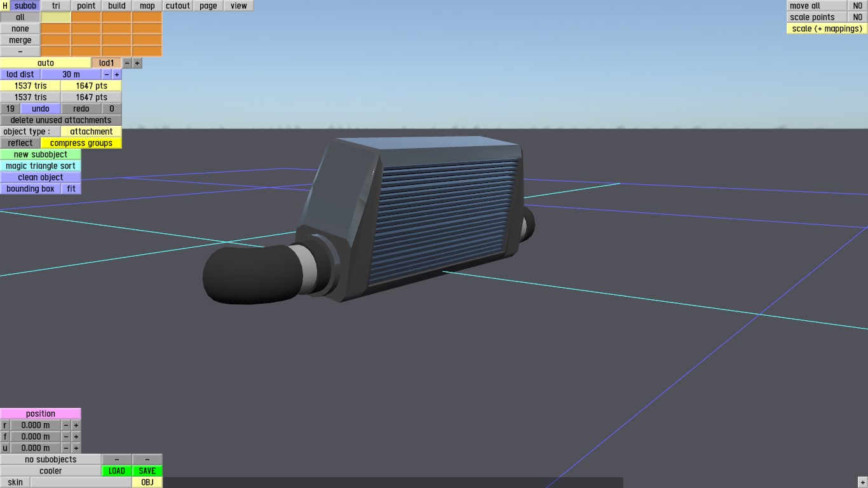The height and width of the screenshot is (488, 868).
Task: Change object type from attachment
Action: coord(92,132)
